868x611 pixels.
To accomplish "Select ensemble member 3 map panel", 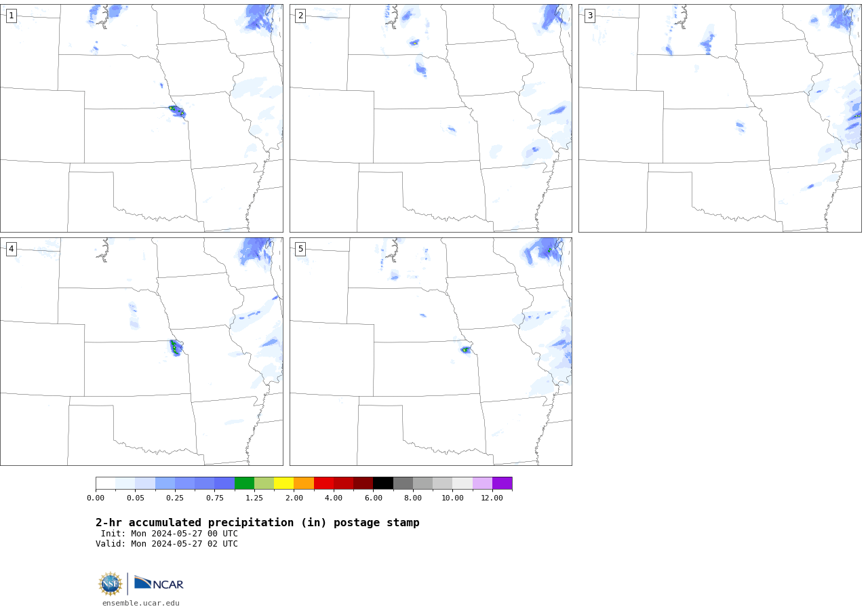I will [x=719, y=118].
